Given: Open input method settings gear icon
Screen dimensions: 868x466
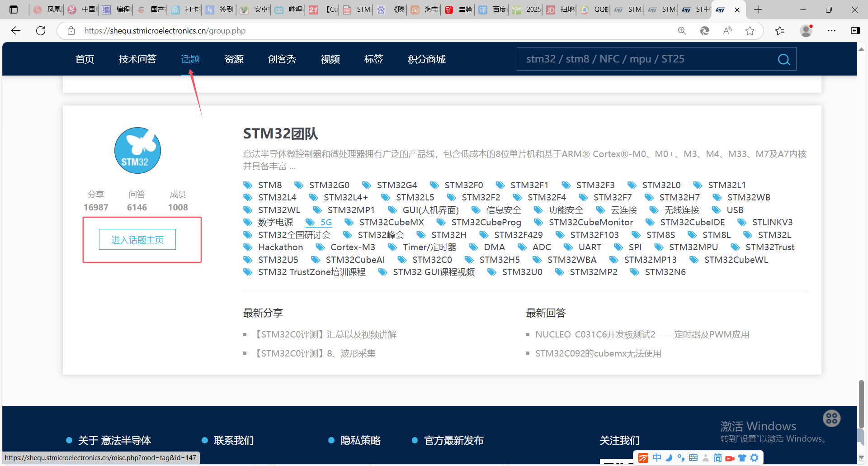Looking at the screenshot, I should (x=755, y=458).
